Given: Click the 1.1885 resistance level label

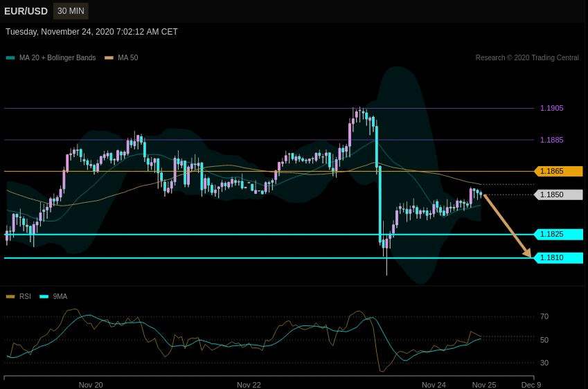Looking at the screenshot, I should tap(551, 140).
